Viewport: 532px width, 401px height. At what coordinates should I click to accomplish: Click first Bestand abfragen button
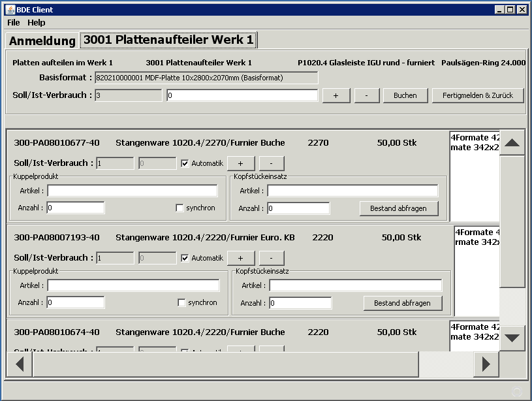[x=398, y=208]
